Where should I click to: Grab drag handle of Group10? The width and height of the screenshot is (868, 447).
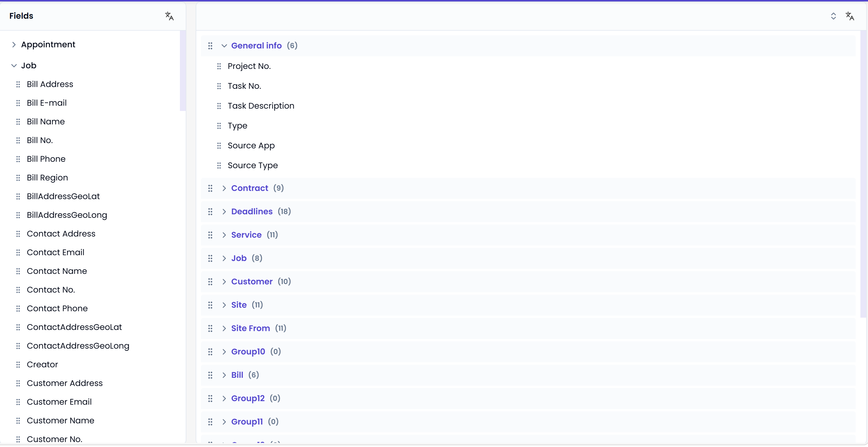pyautogui.click(x=210, y=352)
